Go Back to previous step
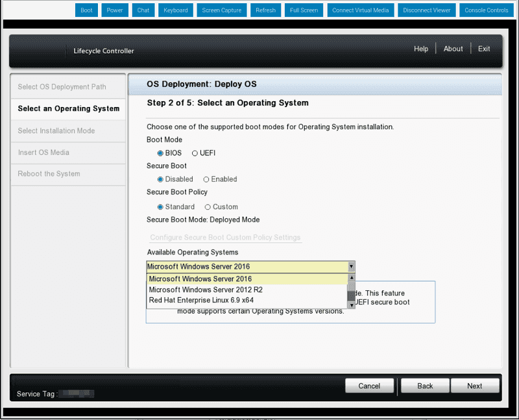 (x=425, y=386)
